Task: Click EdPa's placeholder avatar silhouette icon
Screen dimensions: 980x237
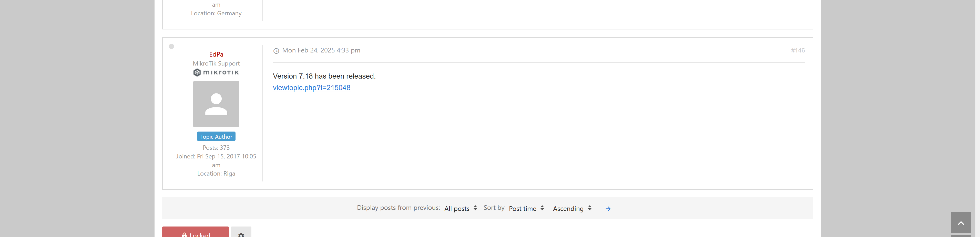Action: click(x=216, y=104)
